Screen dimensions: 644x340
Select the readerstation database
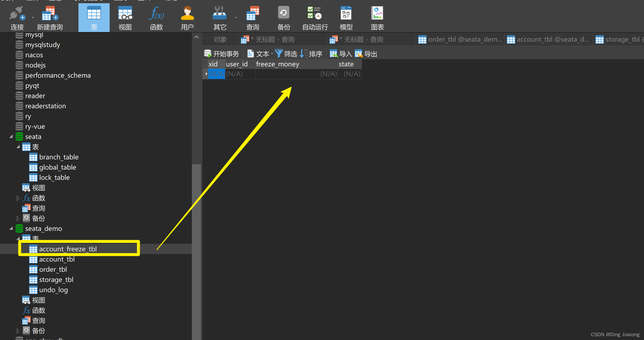[x=45, y=106]
